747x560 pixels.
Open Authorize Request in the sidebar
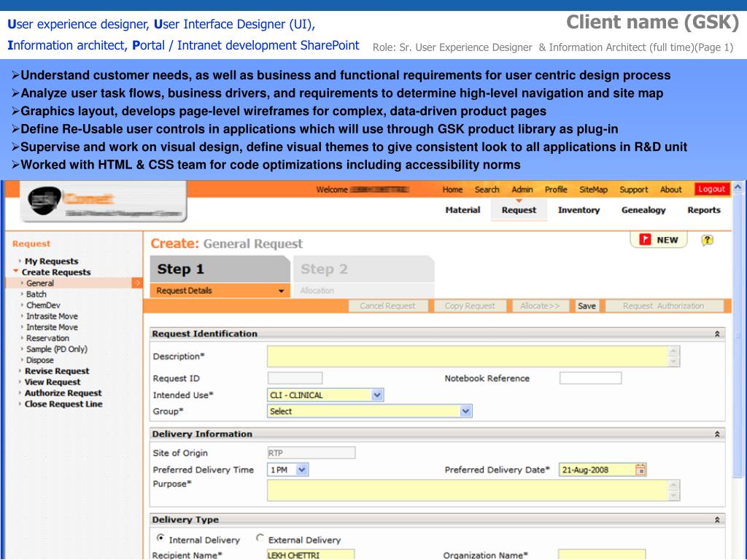pyautogui.click(x=63, y=393)
